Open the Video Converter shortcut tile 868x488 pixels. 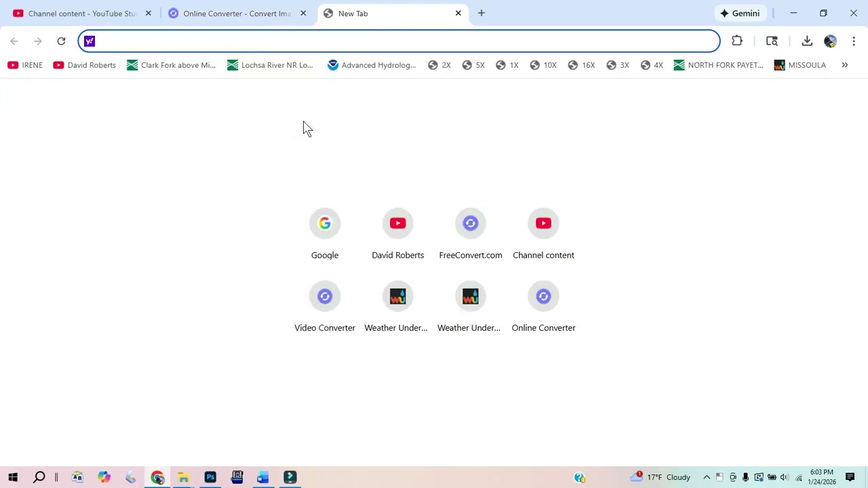tap(325, 306)
